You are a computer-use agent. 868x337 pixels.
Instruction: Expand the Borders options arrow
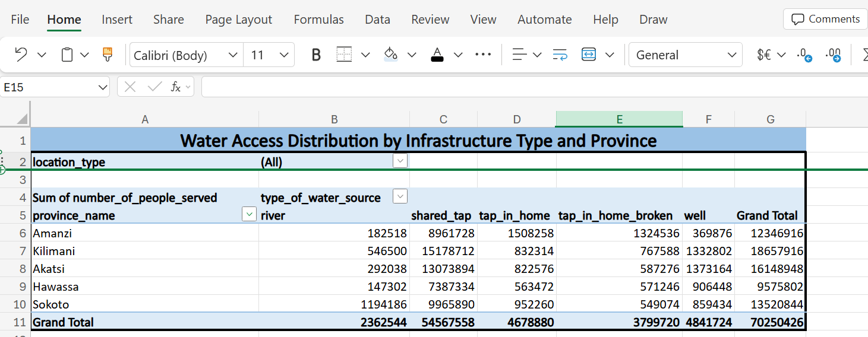tap(365, 55)
